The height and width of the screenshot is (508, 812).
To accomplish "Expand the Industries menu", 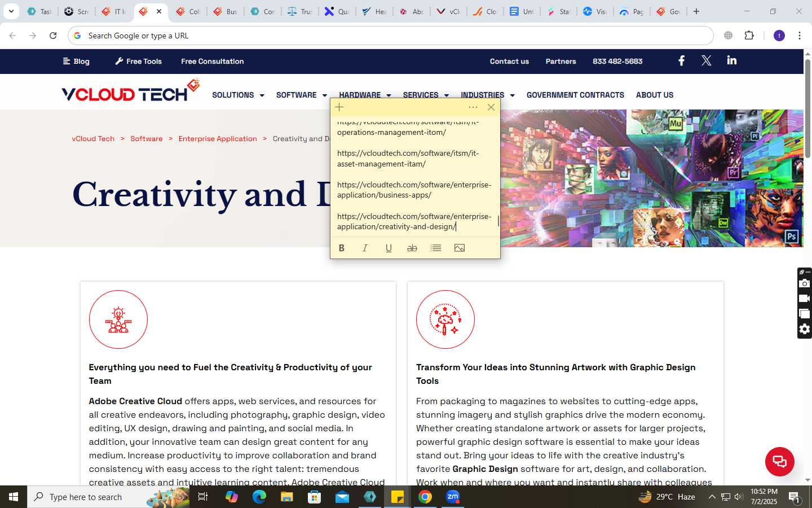I will coord(488,94).
